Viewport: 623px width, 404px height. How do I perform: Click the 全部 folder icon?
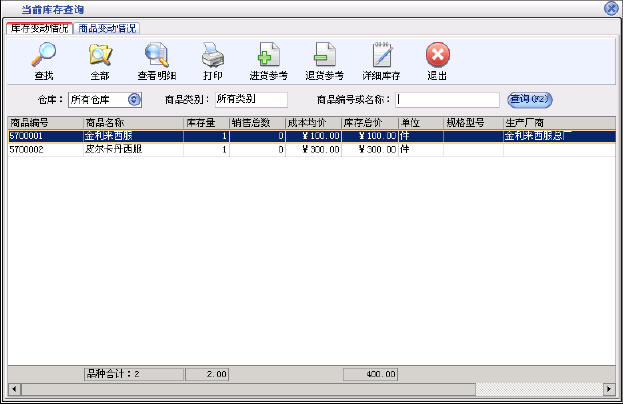[x=99, y=55]
